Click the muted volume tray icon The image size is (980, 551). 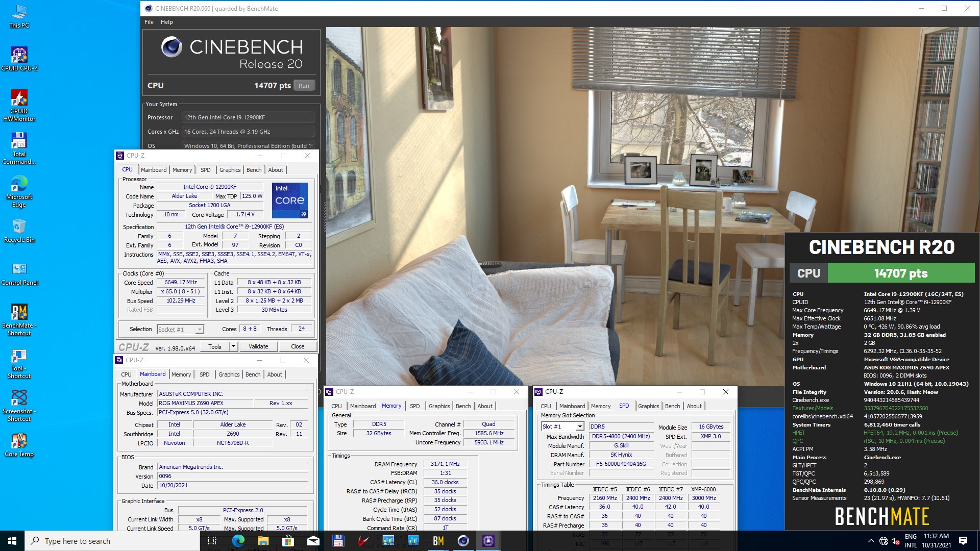896,541
